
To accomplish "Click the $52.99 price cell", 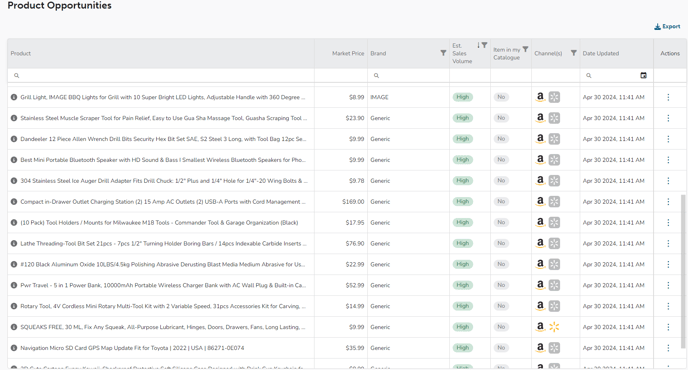I will (355, 285).
